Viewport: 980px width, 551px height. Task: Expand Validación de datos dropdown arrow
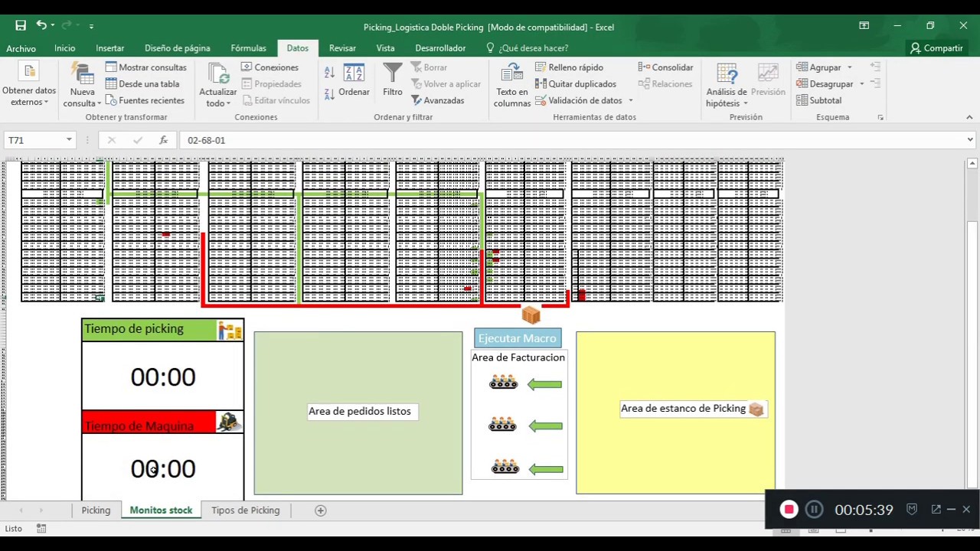[x=631, y=100]
